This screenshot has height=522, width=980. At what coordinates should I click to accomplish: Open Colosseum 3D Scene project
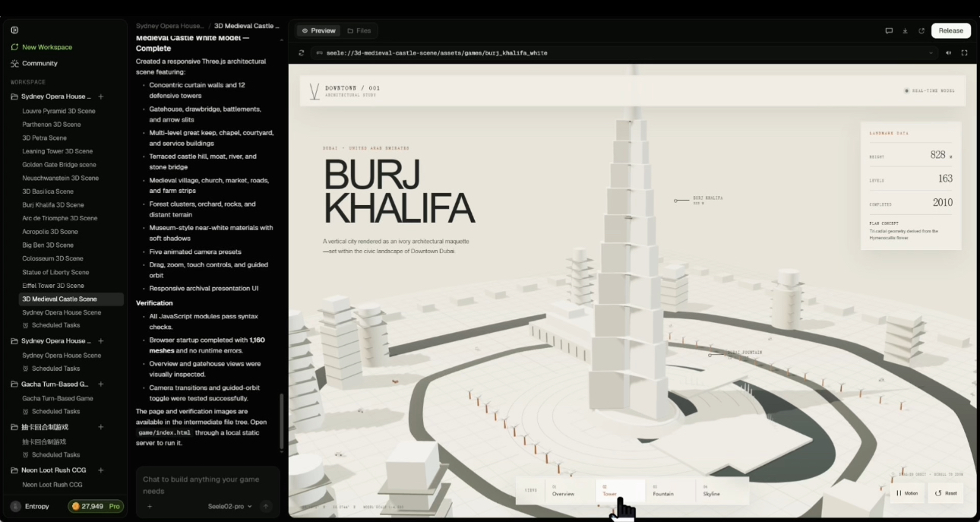[x=53, y=258]
